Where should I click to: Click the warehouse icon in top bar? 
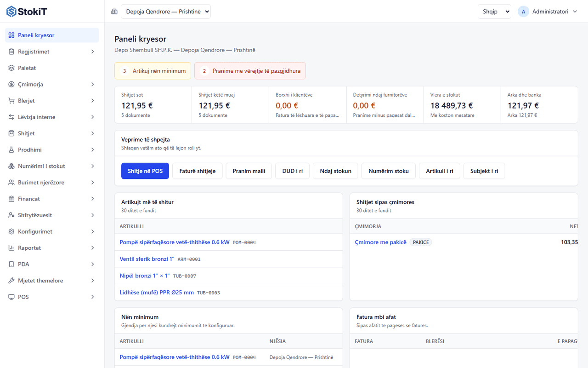click(x=114, y=11)
